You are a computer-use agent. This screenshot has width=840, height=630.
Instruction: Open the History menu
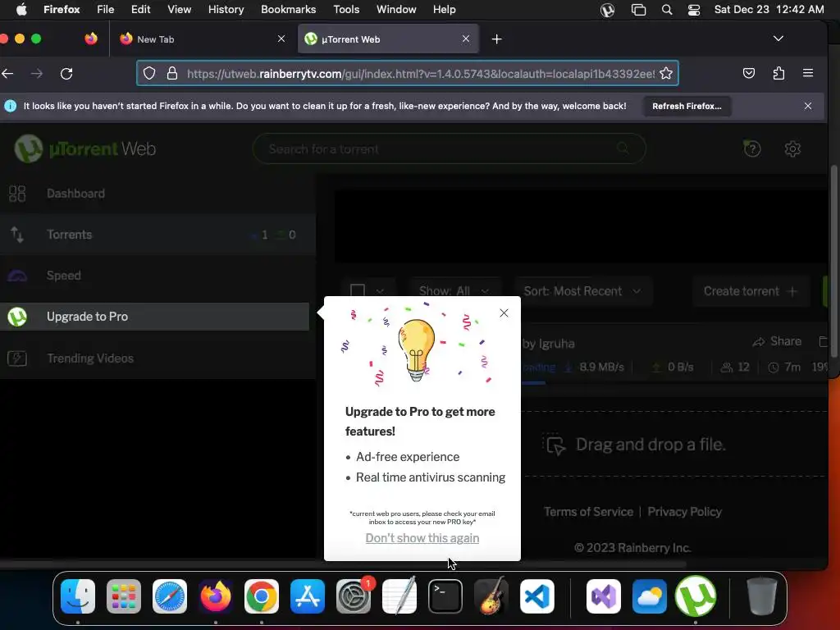[x=226, y=10]
